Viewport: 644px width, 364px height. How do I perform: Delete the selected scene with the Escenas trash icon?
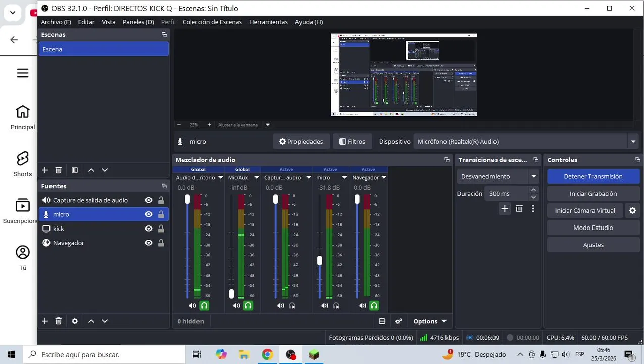tap(59, 170)
